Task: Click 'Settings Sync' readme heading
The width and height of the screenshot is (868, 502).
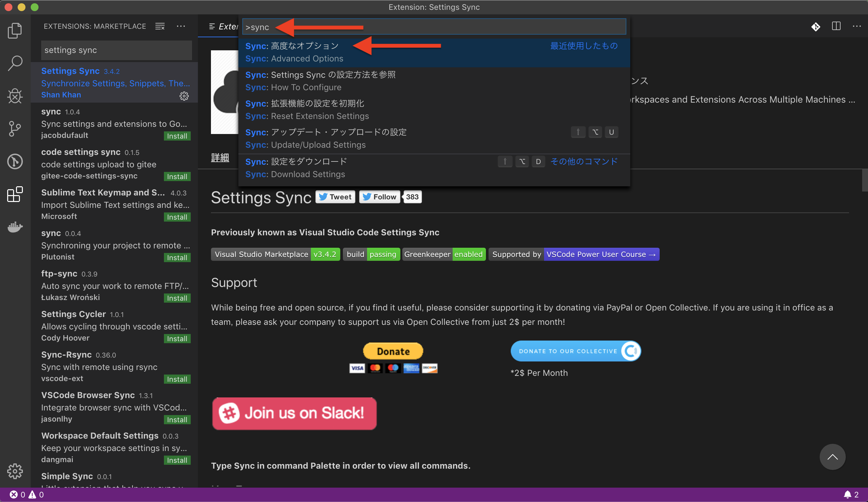Action: point(261,197)
